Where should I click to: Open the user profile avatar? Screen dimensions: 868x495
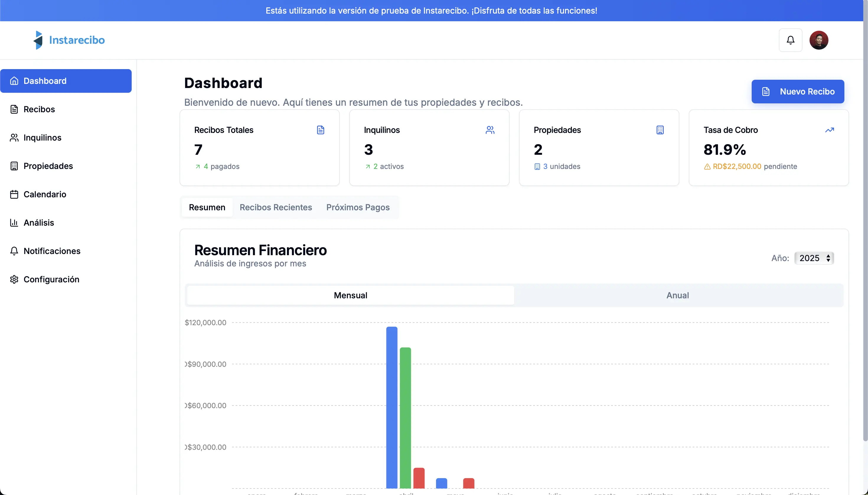click(819, 40)
